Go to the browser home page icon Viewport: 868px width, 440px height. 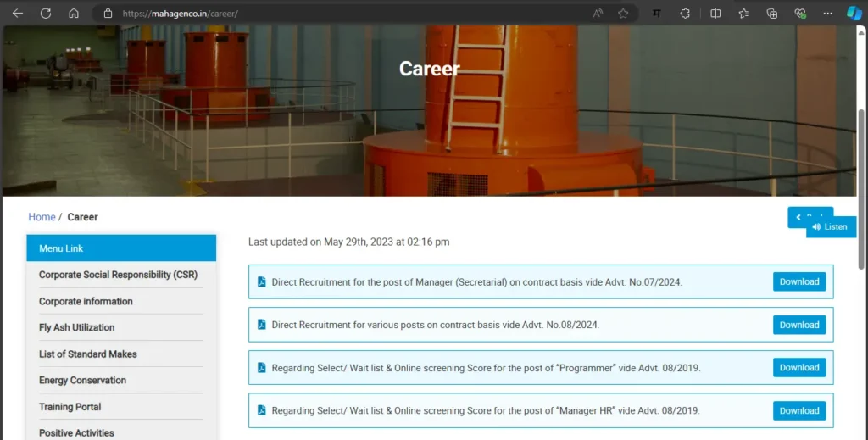[x=74, y=14]
